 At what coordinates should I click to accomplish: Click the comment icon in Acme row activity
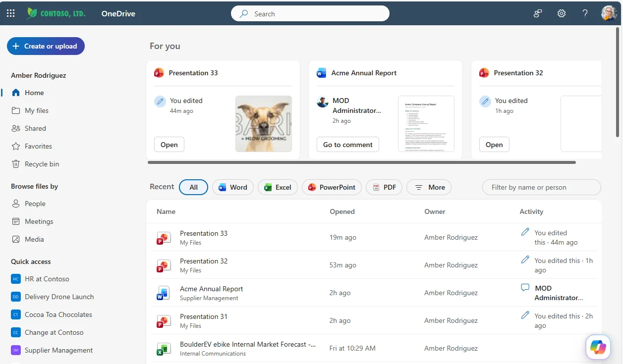click(525, 287)
